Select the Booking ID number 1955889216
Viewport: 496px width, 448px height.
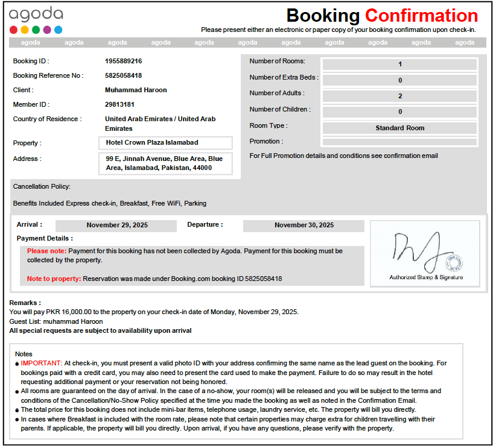pos(123,61)
